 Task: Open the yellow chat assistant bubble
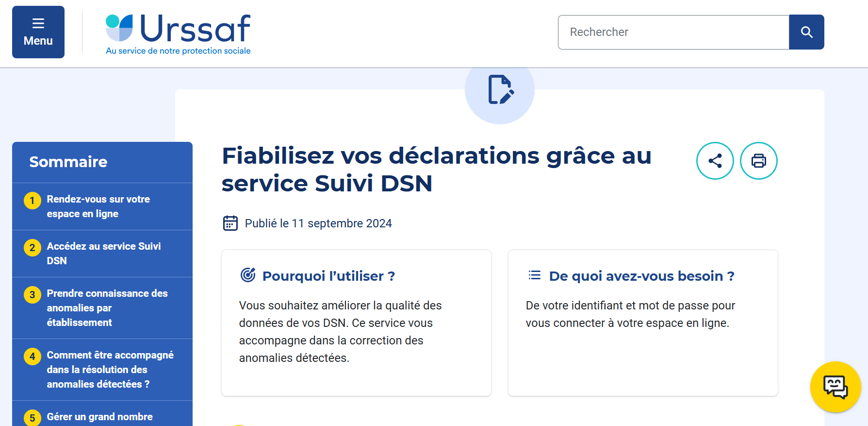click(835, 387)
